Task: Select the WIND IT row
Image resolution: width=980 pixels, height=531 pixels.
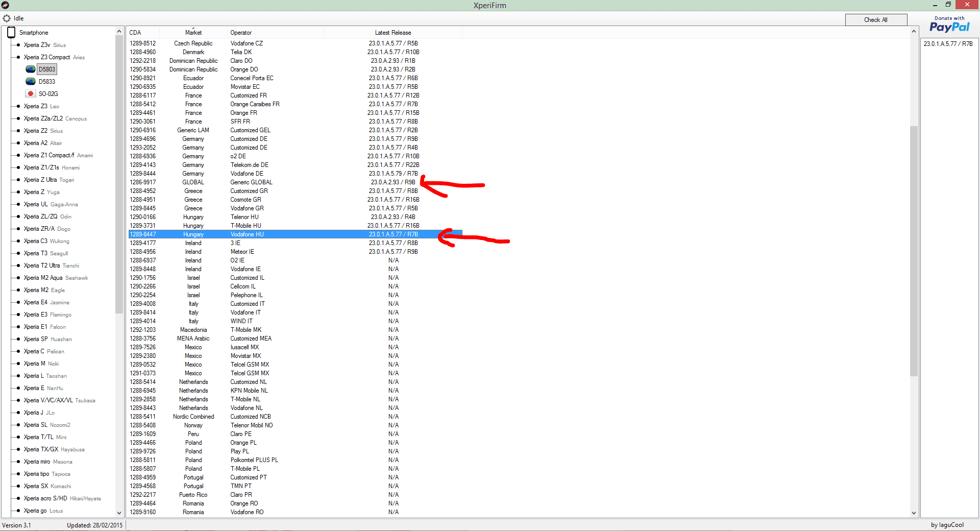Action: tap(295, 321)
